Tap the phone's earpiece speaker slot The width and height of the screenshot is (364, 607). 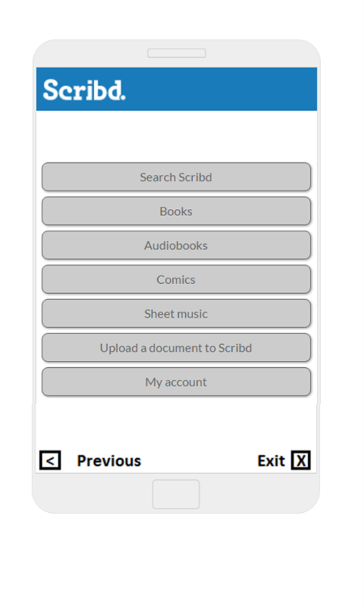tap(177, 53)
